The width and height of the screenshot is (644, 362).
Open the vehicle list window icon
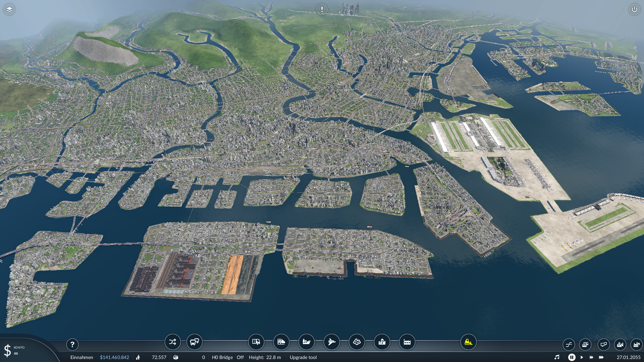coord(585,345)
